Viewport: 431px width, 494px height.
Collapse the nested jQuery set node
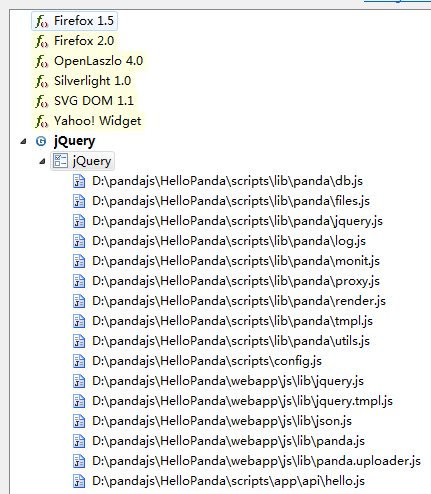pos(42,162)
